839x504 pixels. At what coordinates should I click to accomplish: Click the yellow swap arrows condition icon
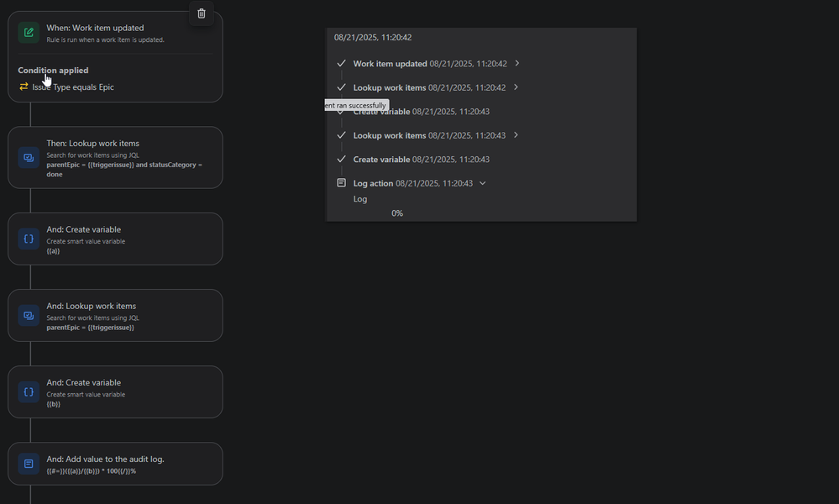24,87
